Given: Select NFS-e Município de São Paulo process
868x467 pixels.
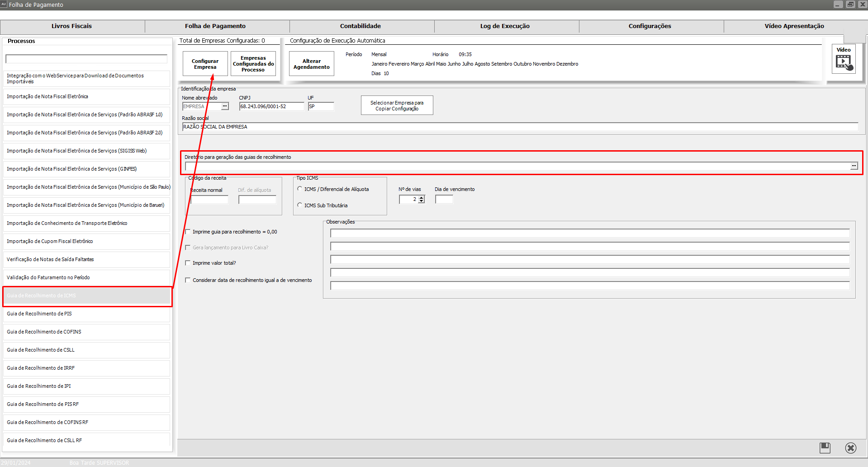Looking at the screenshot, I should click(86, 187).
